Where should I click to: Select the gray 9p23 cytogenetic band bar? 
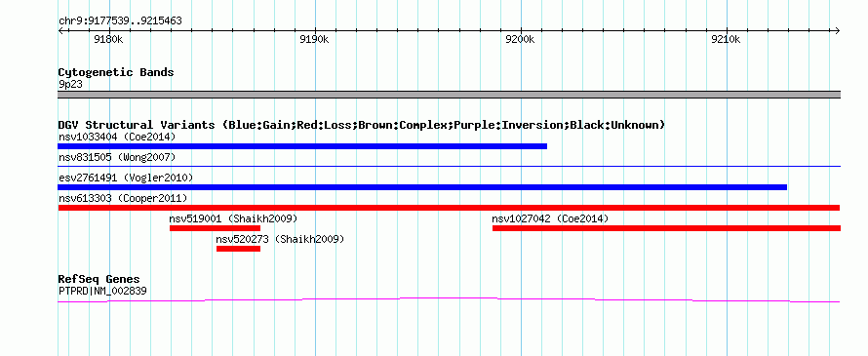[449, 95]
